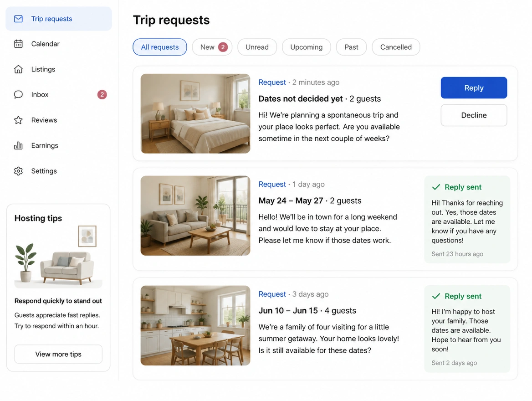The width and height of the screenshot is (532, 401).
Task: Open Inbox using the chat bubble icon
Action: tap(18, 94)
